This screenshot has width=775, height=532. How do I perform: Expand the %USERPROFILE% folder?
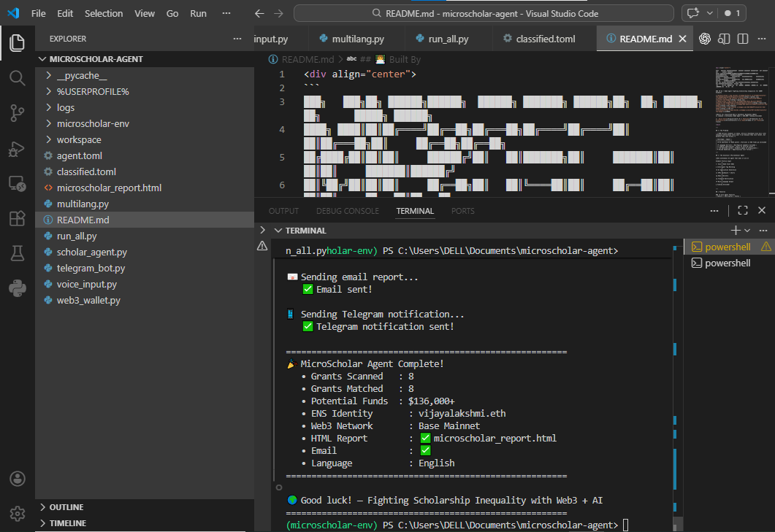(48, 91)
